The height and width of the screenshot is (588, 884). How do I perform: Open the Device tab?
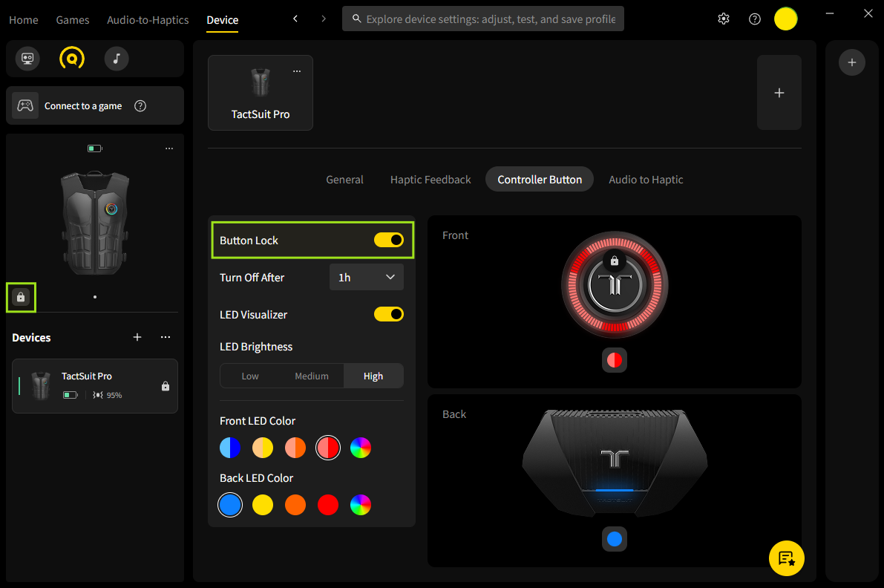222,20
